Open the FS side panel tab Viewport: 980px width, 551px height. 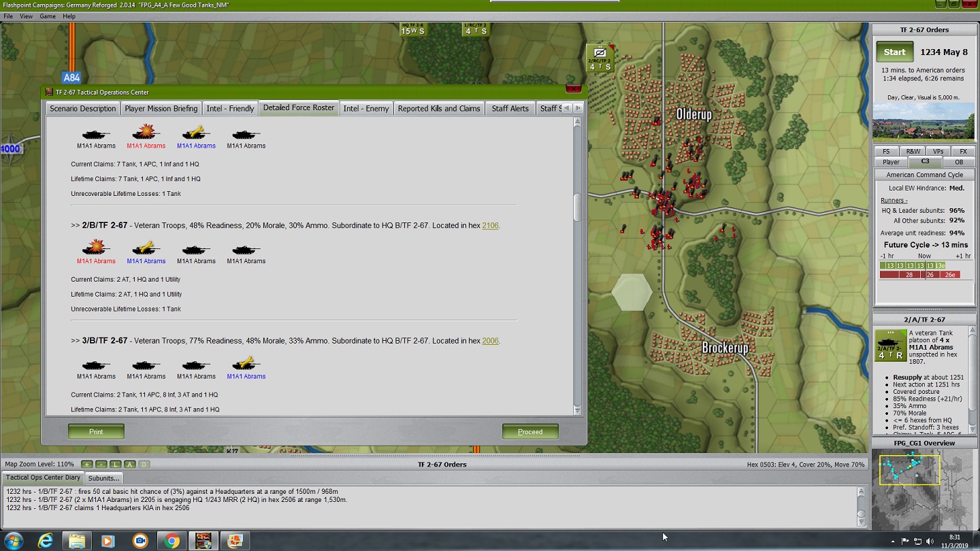click(x=886, y=151)
